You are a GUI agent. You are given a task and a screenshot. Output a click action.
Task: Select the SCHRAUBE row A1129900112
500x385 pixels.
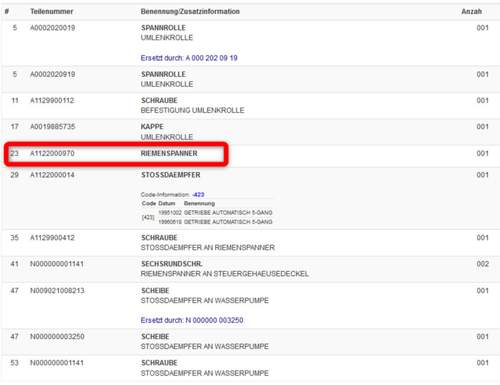coord(250,106)
